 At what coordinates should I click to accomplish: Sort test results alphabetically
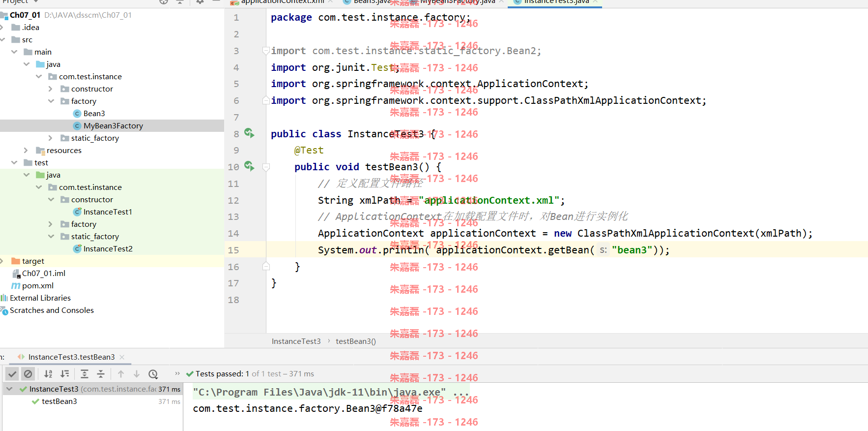[x=48, y=374]
